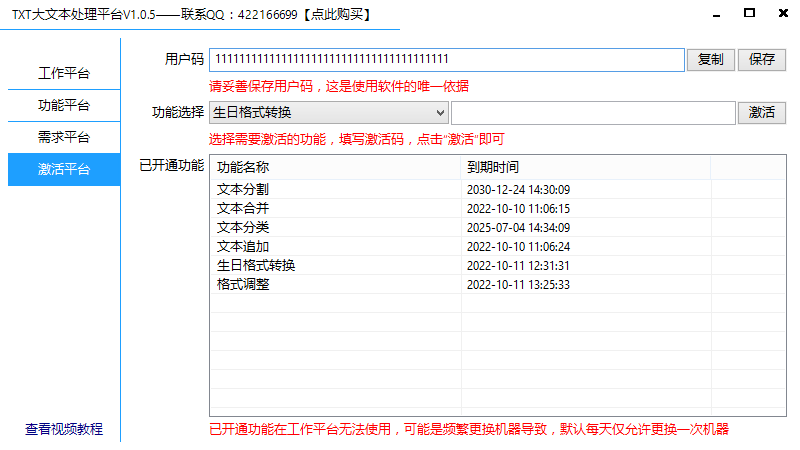Switch to the 功能平台 tab

click(x=64, y=106)
